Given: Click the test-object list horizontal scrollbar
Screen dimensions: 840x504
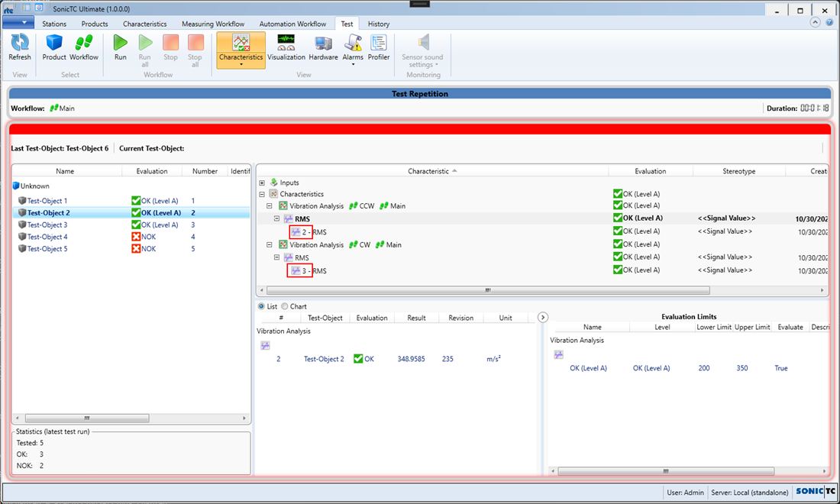Looking at the screenshot, I should click(x=87, y=418).
